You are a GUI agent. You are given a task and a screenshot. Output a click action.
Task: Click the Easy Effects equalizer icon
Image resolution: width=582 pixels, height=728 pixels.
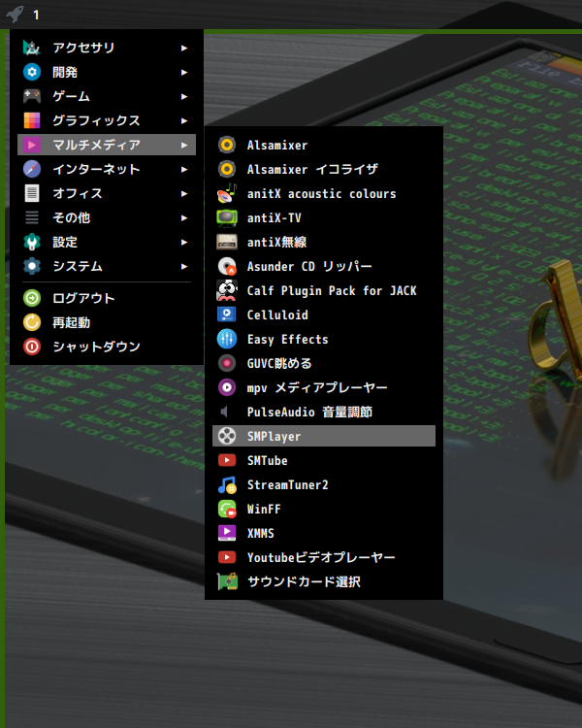tap(227, 339)
